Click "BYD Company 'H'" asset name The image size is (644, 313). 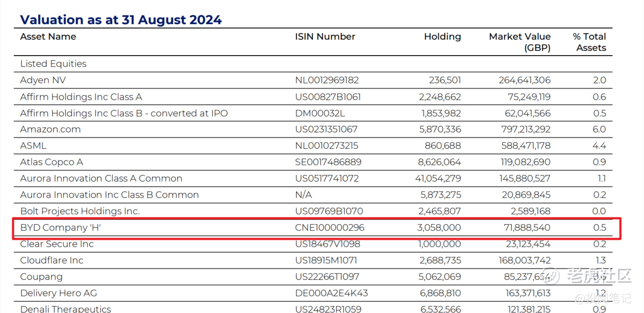(61, 228)
